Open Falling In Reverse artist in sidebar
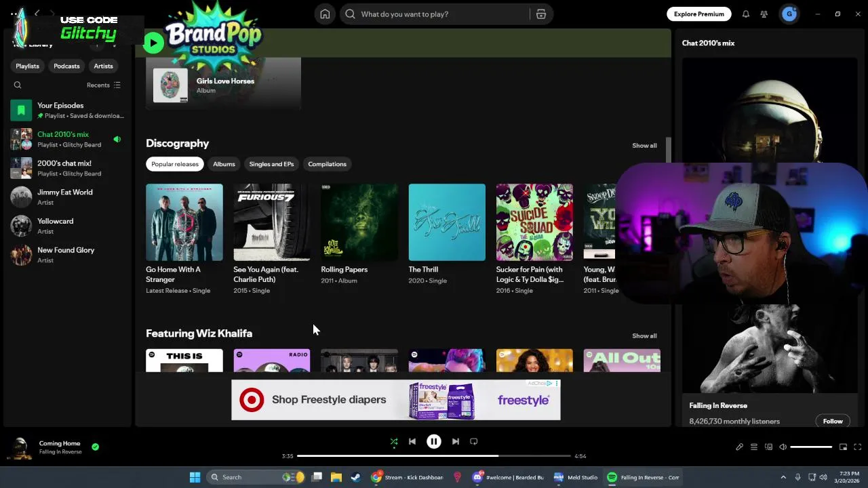 point(718,406)
